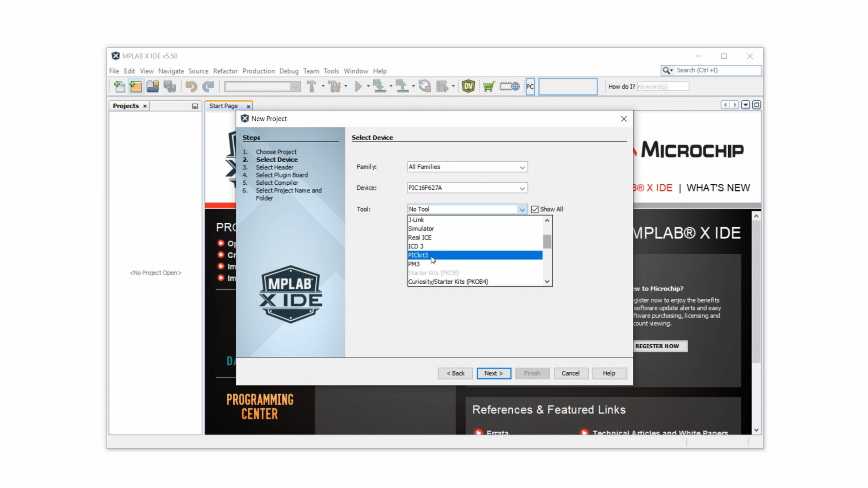Screen dimensions: 868x488
Task: Click the Build Project hammer icon
Action: point(311,86)
